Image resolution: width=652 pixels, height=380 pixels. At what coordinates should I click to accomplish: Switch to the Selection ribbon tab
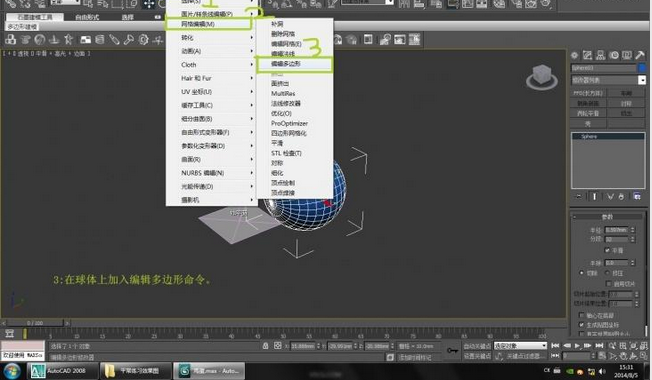pyautogui.click(x=127, y=17)
